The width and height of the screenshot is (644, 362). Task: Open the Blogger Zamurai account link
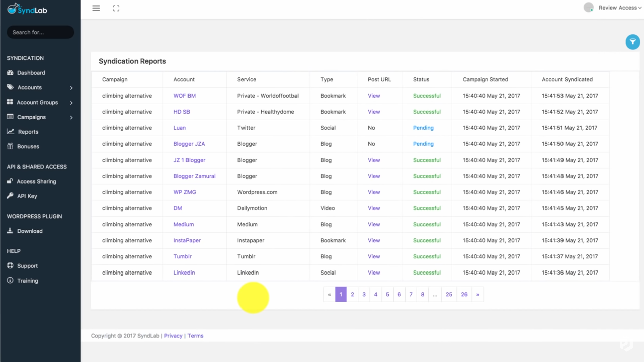194,176
